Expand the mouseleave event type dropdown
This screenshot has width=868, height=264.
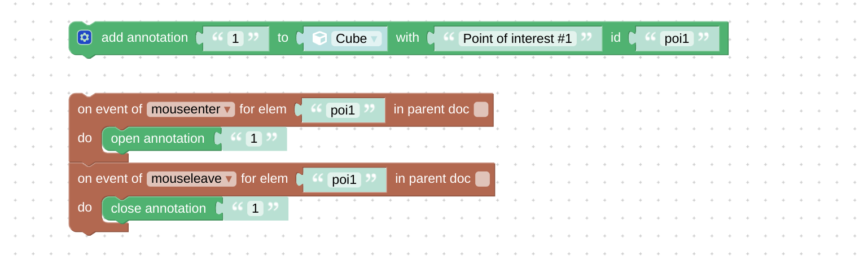[x=191, y=179]
